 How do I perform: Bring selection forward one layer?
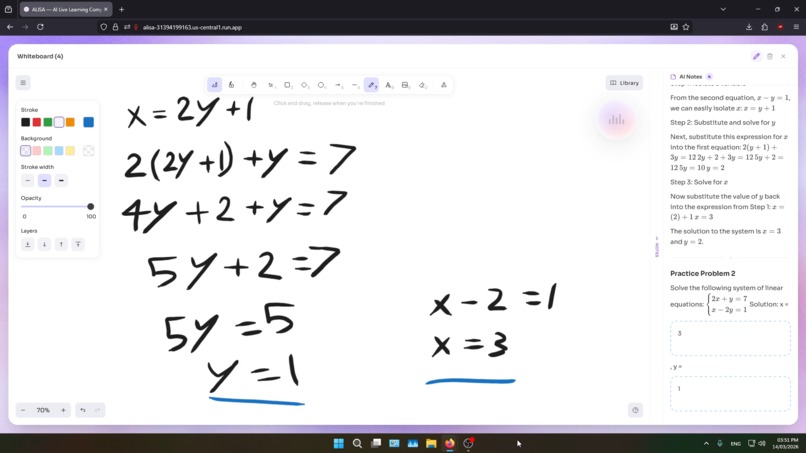tap(61, 244)
